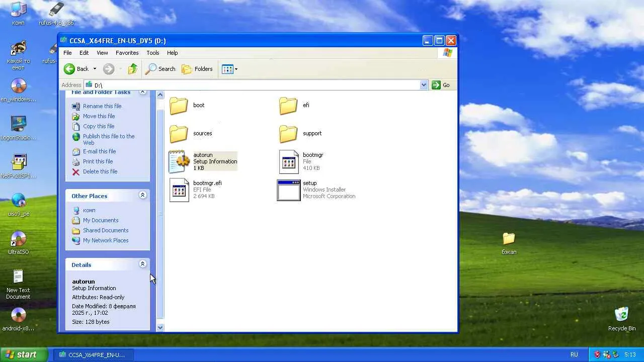Click the Go button beside the address bar
The width and height of the screenshot is (644, 362).
441,85
